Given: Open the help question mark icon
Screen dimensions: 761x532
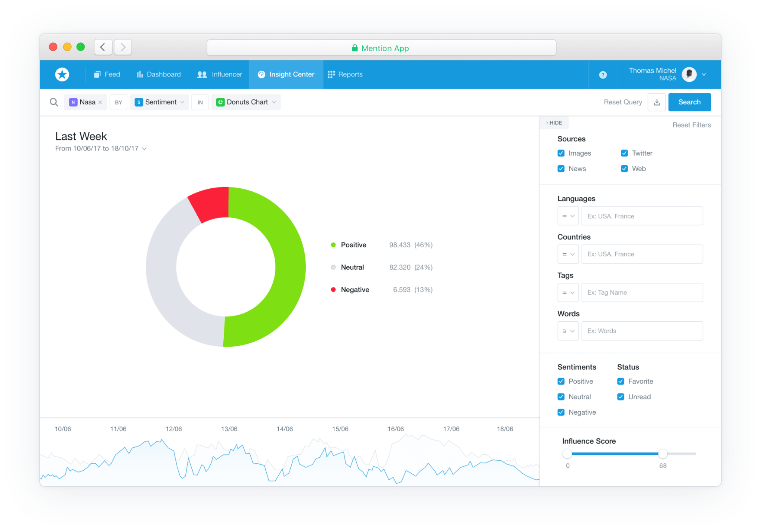Looking at the screenshot, I should tap(603, 75).
